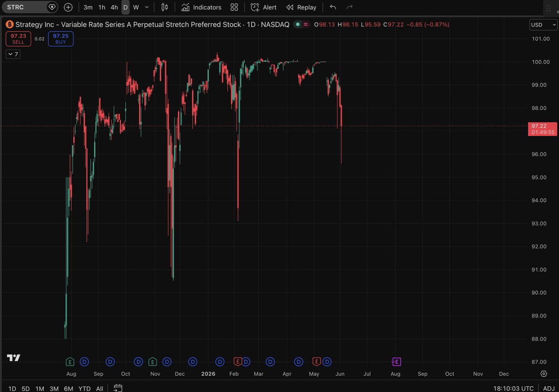The width and height of the screenshot is (559, 392).
Task: Select the D daily interval
Action: pyautogui.click(x=125, y=7)
